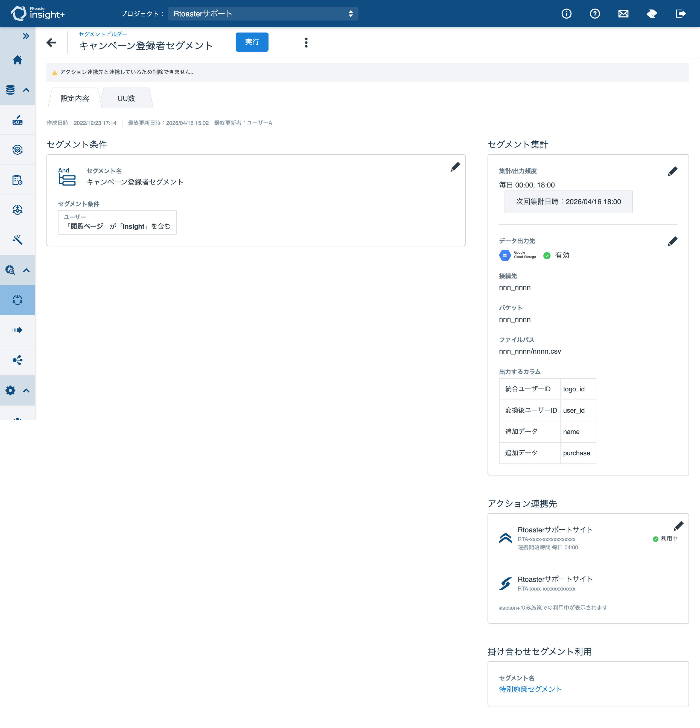Edit 集計/出力頻度 with pencil icon
Viewport: 700px width, 728px height.
(x=672, y=171)
